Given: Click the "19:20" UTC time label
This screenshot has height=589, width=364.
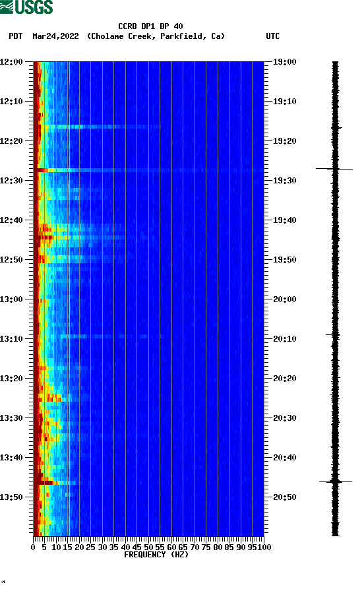Looking at the screenshot, I should [284, 141].
